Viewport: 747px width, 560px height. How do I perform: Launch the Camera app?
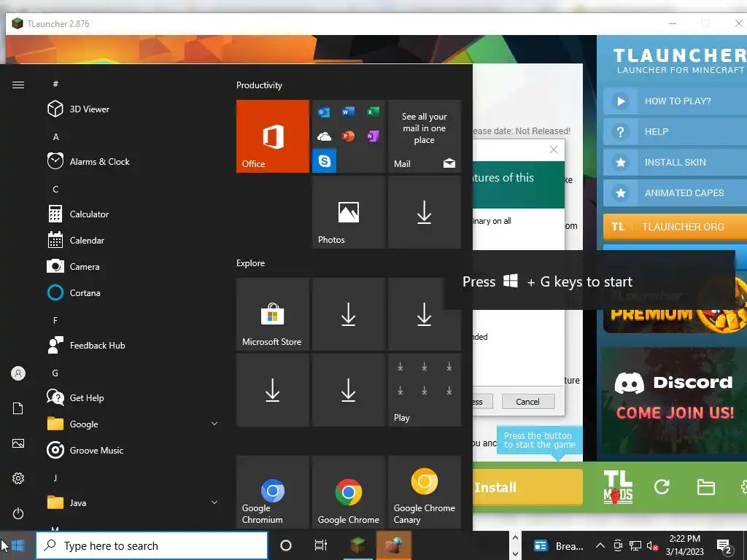tap(74, 267)
